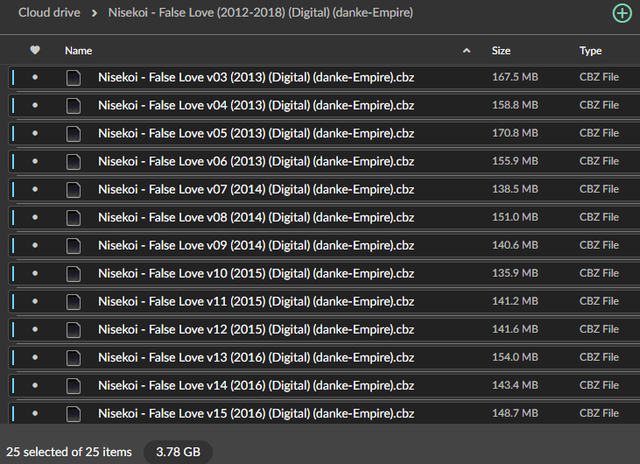640x464 pixels.
Task: Select file name Nisekoi - False Love v15 (2016)
Action: coord(256,414)
